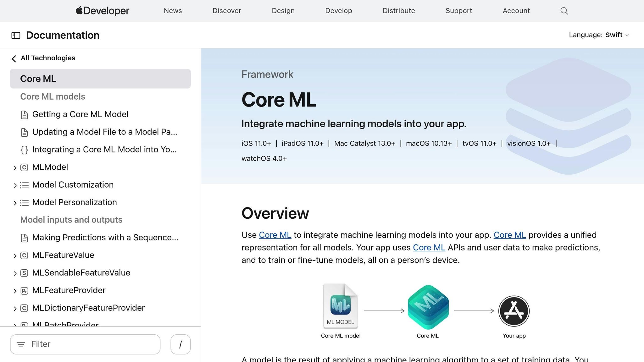The width and height of the screenshot is (644, 362).
Task: Open Model Customization topic
Action: coord(73,185)
